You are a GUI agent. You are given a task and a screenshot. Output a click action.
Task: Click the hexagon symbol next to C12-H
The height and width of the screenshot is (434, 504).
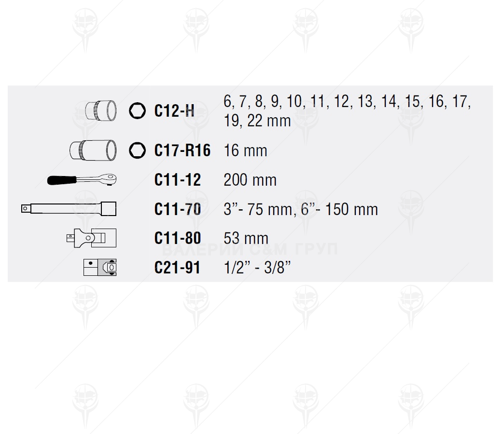[x=137, y=111]
